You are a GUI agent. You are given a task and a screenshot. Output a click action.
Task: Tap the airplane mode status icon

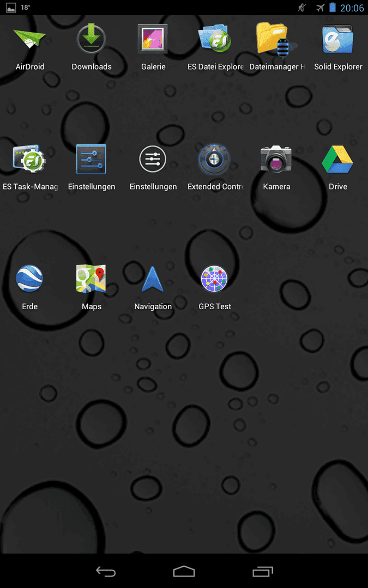point(320,8)
